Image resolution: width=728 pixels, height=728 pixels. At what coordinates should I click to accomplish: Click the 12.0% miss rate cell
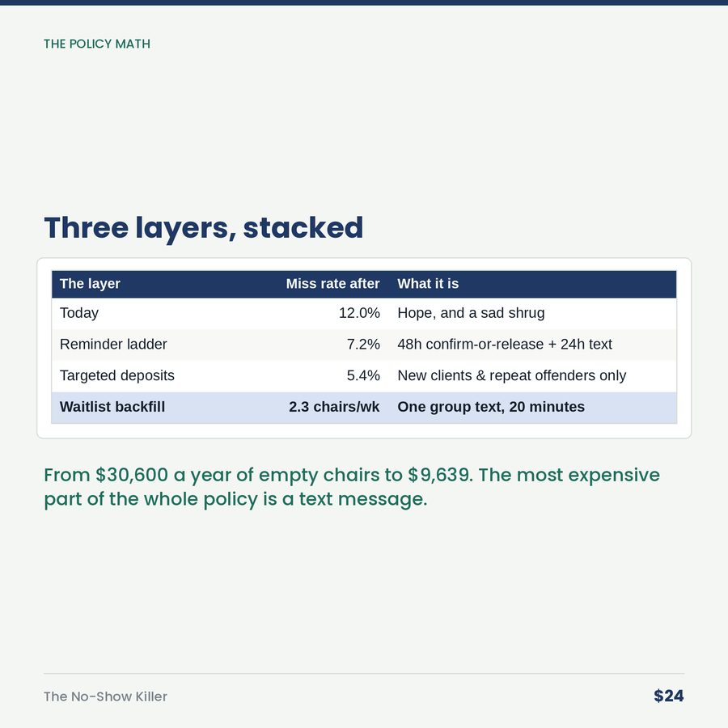point(359,313)
